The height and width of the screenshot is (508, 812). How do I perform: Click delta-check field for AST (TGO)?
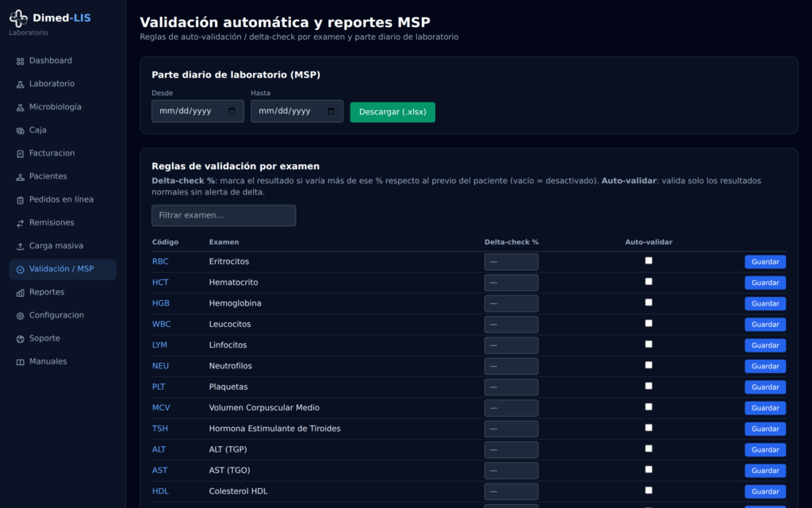[511, 471]
